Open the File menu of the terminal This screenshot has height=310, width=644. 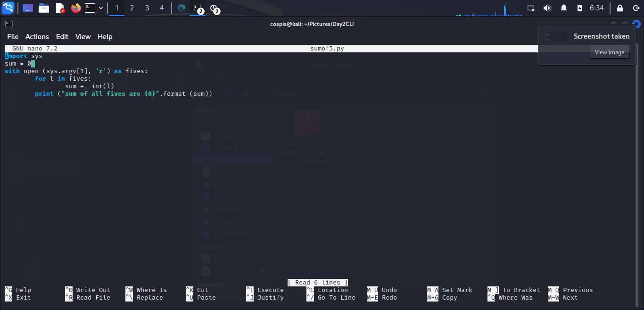pos(12,36)
